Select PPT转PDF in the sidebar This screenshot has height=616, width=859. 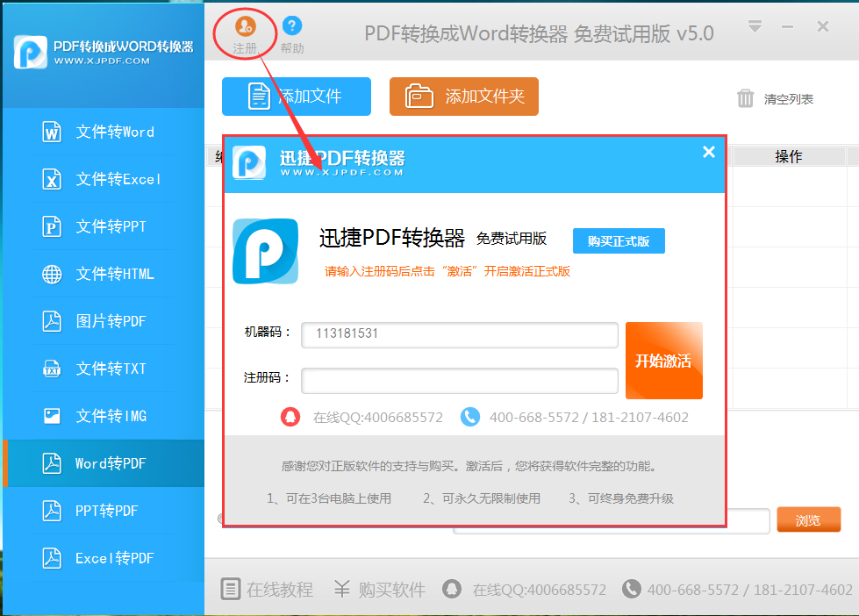pos(104,511)
